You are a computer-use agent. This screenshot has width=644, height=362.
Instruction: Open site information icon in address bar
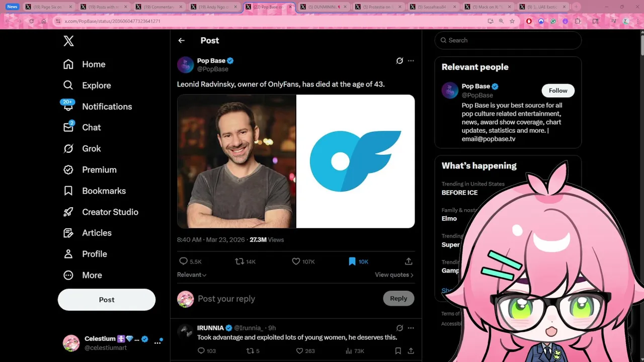(x=58, y=21)
